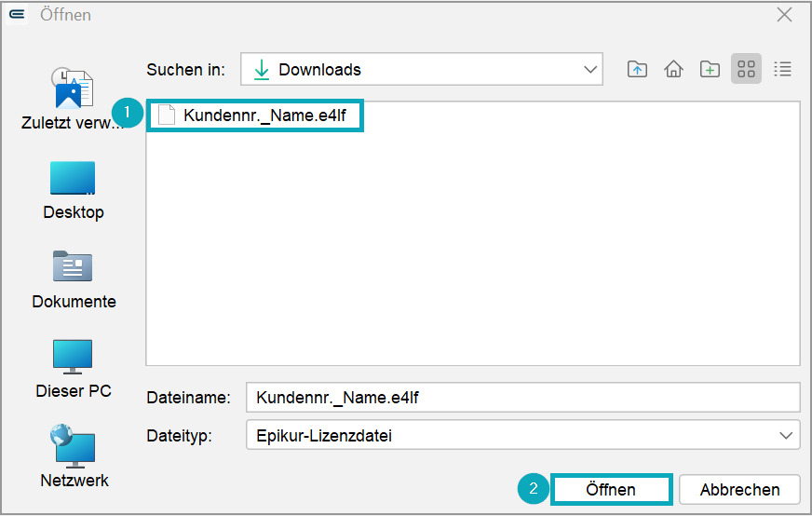Select the Dieser PC location
This screenshot has height=516, width=812.
pyautogui.click(x=73, y=369)
